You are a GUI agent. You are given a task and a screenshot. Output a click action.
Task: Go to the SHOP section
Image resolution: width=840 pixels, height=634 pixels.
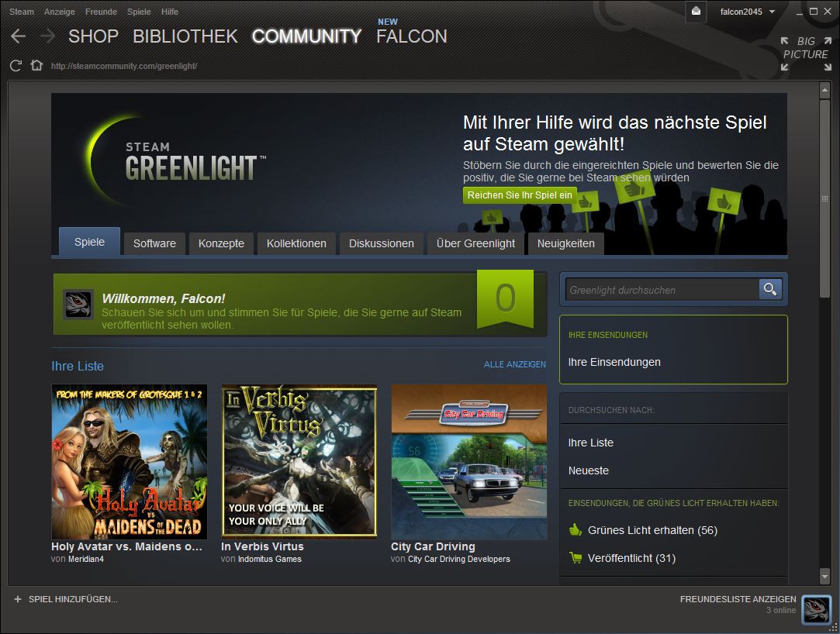click(x=93, y=36)
